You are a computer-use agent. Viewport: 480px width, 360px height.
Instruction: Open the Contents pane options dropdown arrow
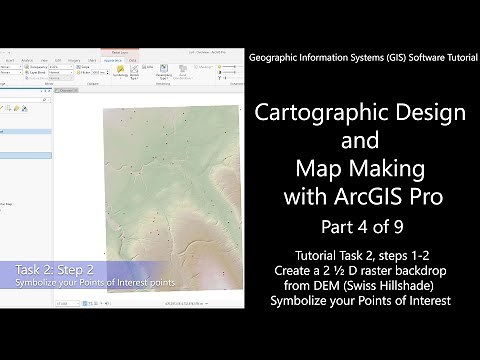[x=42, y=91]
